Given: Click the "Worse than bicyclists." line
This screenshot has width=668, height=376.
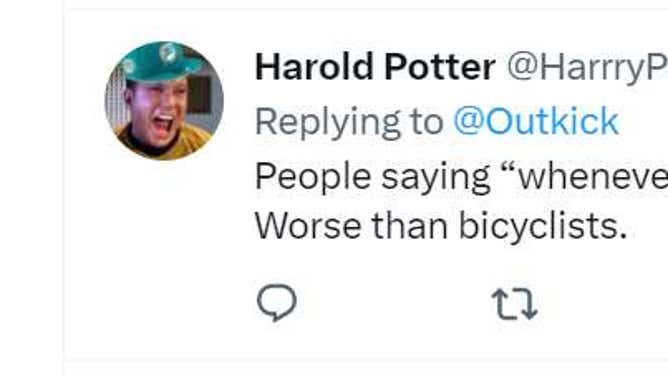Looking at the screenshot, I should 441,226.
